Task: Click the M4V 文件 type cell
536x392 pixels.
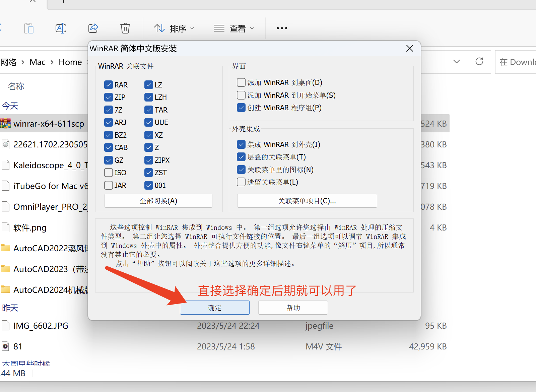Action: click(324, 346)
